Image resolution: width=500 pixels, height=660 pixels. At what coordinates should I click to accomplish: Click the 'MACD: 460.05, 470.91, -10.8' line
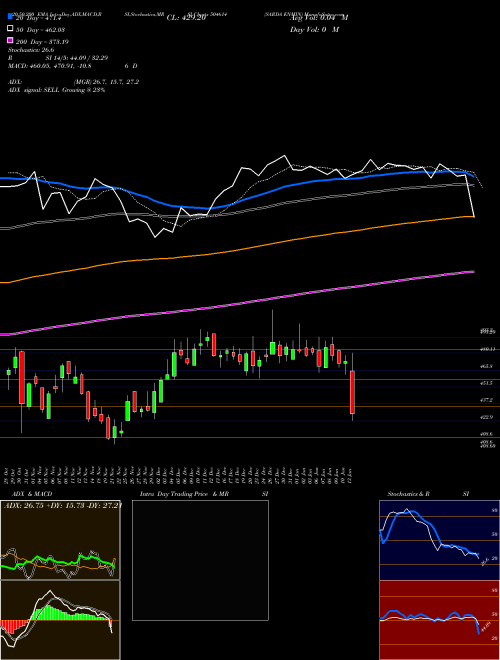[50, 66]
